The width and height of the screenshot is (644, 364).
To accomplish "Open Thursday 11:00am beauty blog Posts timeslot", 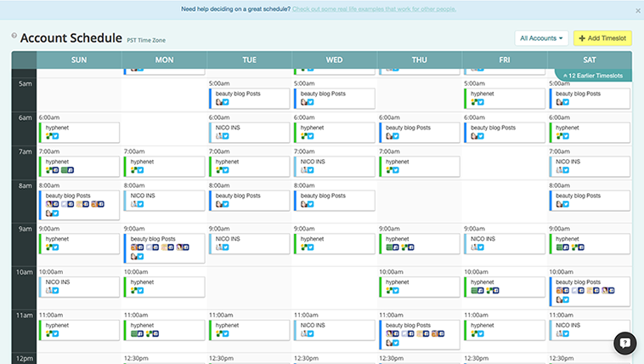I will pyautogui.click(x=420, y=329).
